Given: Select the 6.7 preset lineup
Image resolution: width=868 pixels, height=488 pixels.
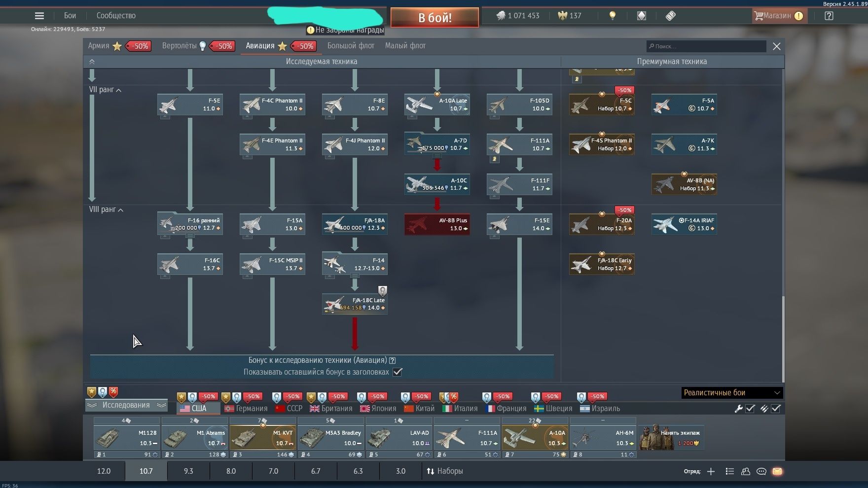Looking at the screenshot, I should click(x=316, y=471).
